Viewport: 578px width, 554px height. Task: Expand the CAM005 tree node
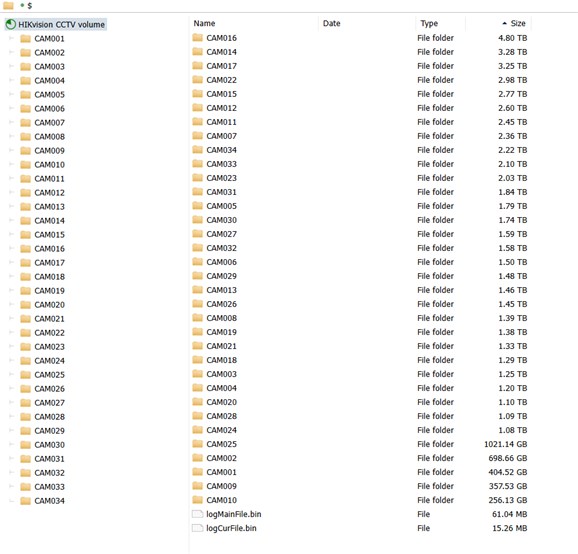11,94
